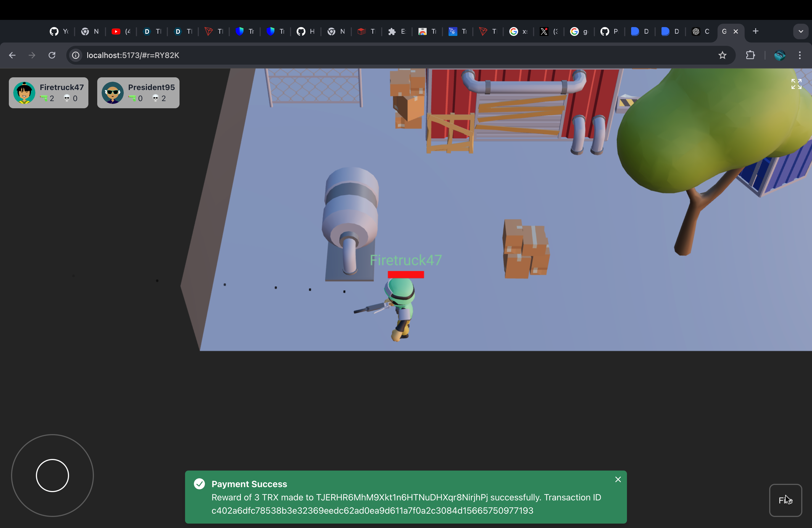
Task: Close the current game tab
Action: pyautogui.click(x=735, y=31)
